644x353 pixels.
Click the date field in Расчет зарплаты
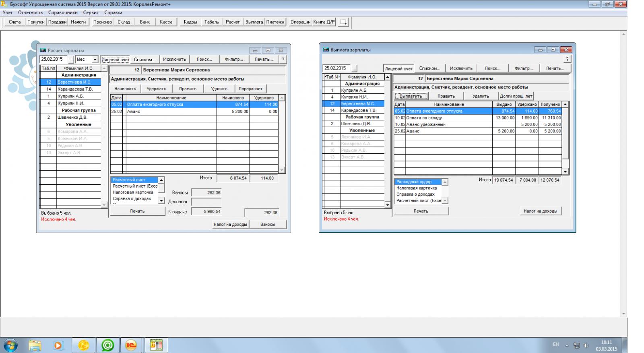pos(54,59)
